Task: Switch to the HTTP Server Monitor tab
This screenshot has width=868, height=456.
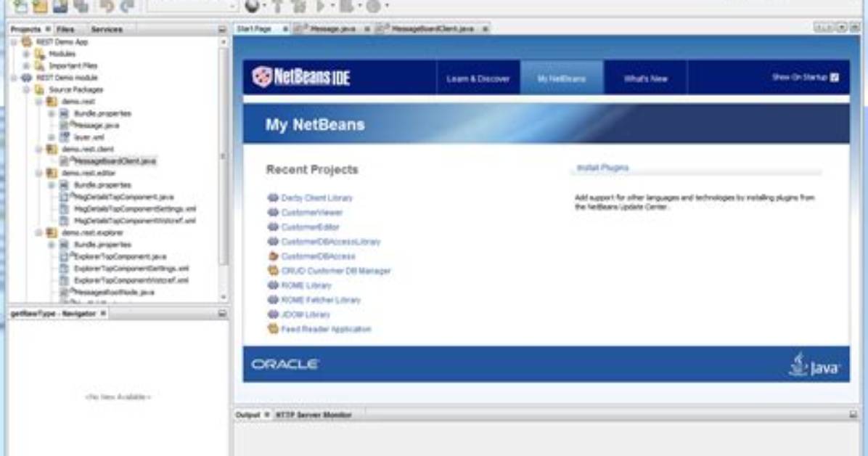Action: click(x=314, y=415)
